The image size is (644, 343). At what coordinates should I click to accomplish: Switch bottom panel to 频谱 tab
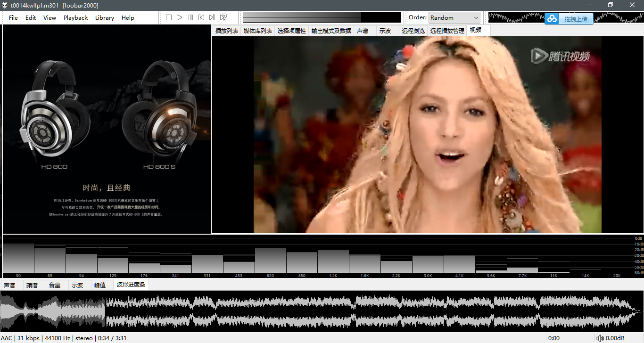click(x=32, y=285)
